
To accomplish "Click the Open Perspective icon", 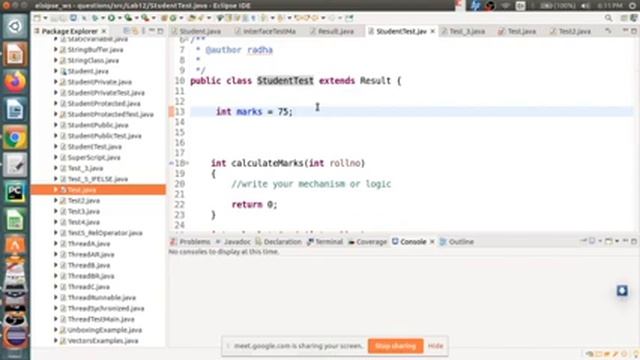I will click(624, 18).
